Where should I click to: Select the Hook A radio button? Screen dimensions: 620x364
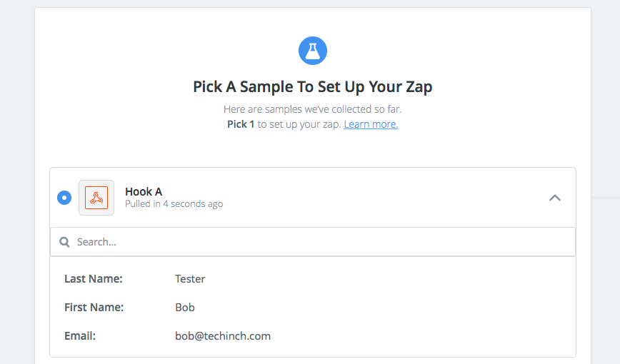pyautogui.click(x=64, y=198)
